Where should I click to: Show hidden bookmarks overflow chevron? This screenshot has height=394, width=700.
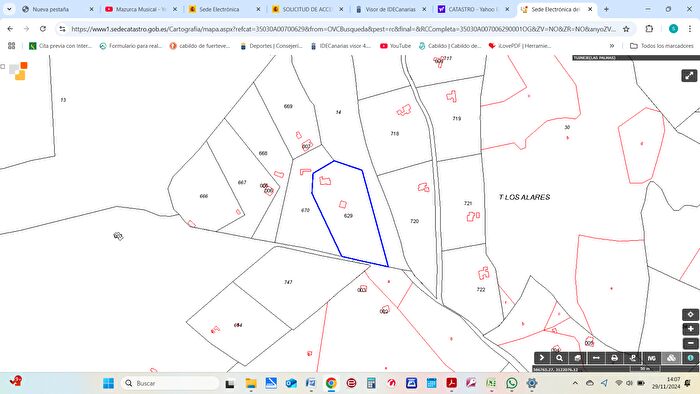(612, 46)
